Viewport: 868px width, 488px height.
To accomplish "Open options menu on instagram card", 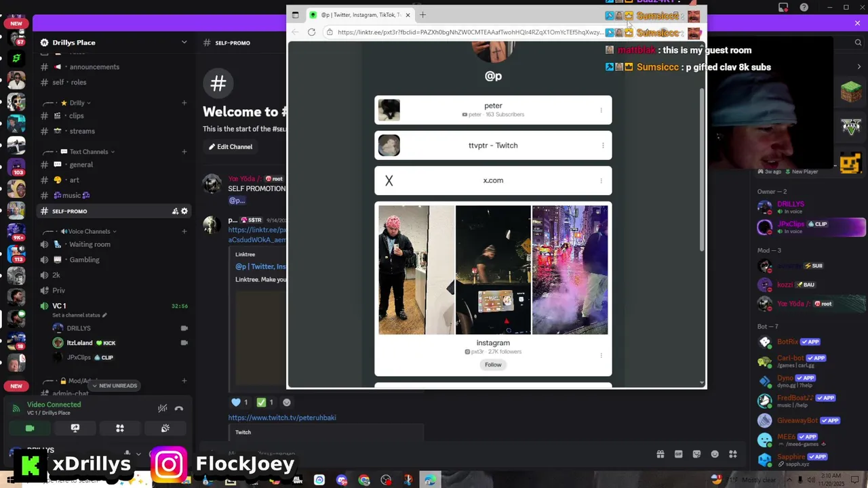I will pyautogui.click(x=601, y=355).
